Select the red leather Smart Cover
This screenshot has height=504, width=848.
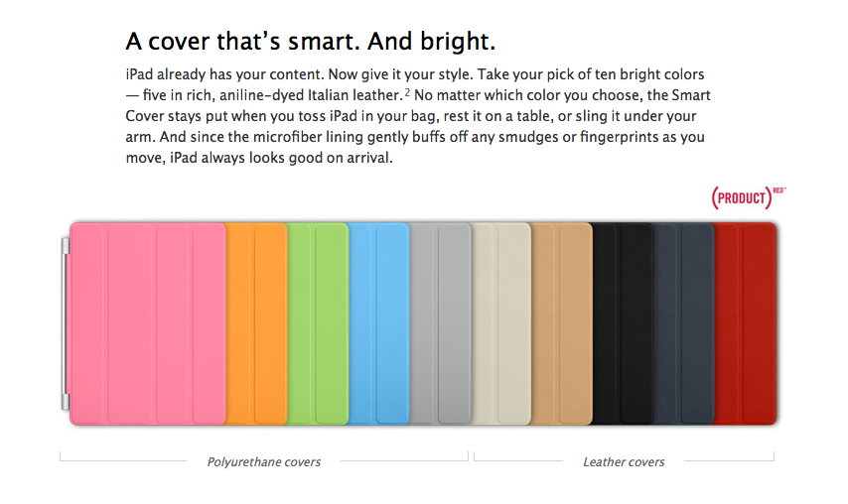click(x=745, y=323)
